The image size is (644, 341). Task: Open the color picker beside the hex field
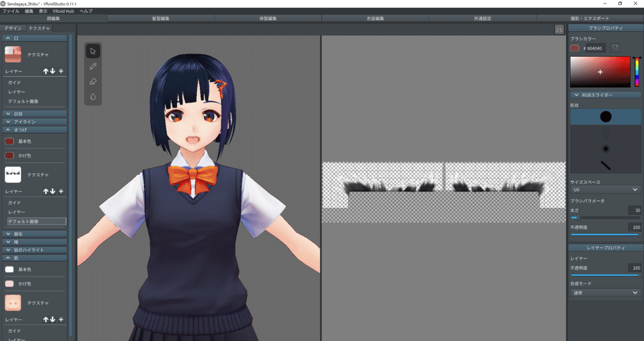[x=617, y=48]
